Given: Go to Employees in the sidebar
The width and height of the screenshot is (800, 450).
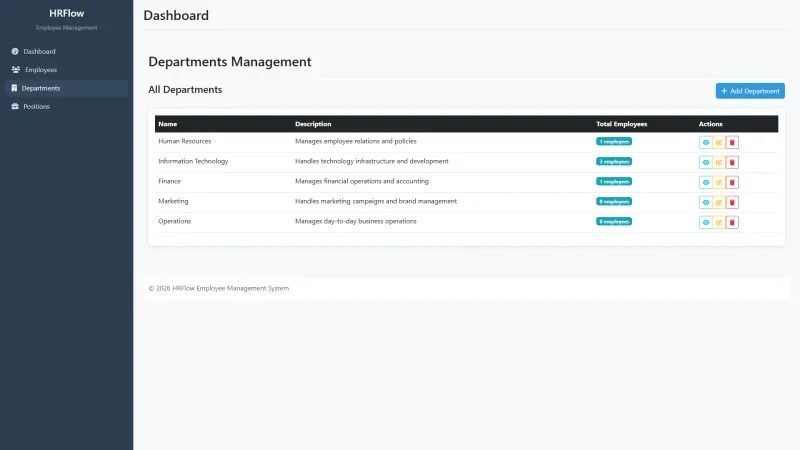Looking at the screenshot, I should (x=66, y=69).
